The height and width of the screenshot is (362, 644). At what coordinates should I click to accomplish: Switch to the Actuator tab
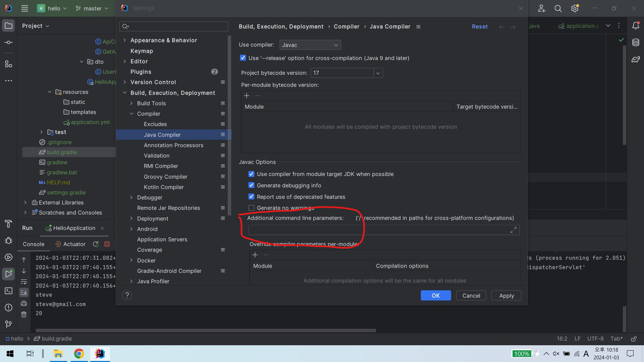coord(70,244)
